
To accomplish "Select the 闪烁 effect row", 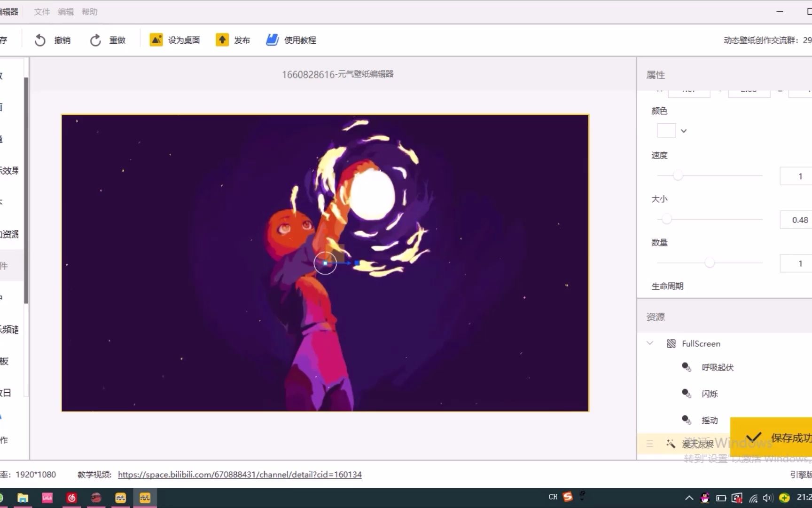I will pos(725,394).
